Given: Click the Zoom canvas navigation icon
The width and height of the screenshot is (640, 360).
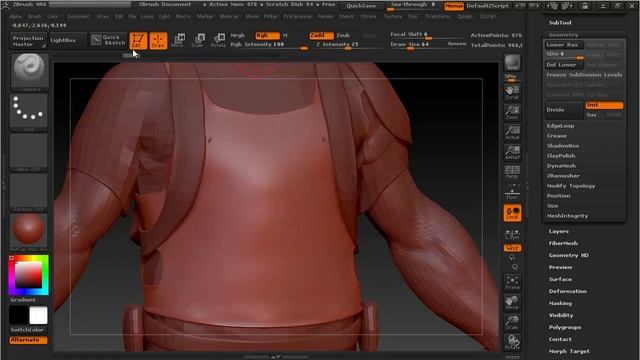Looking at the screenshot, I should click(x=512, y=112).
